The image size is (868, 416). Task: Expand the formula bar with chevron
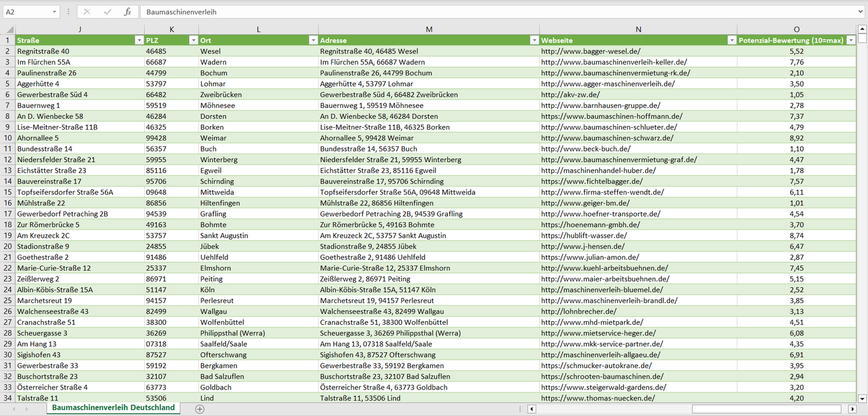pos(861,12)
